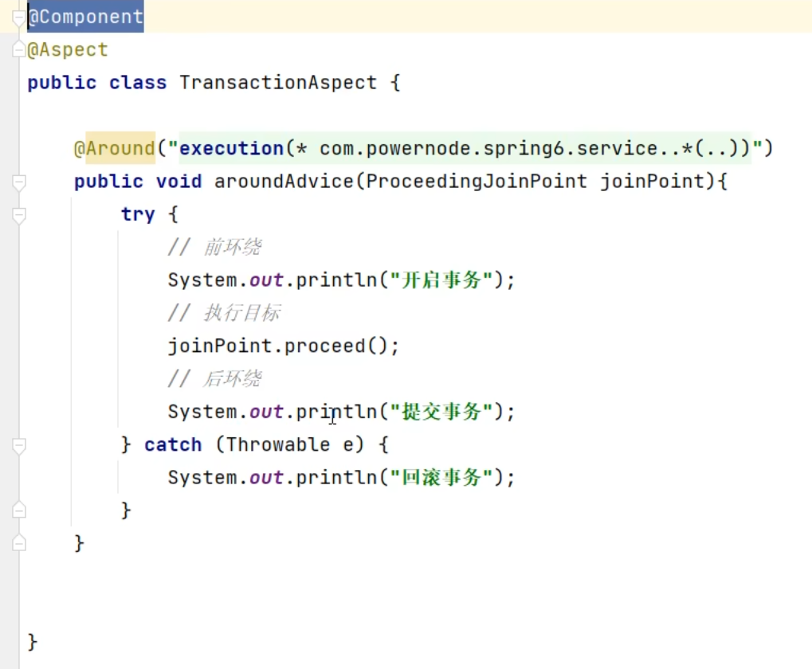Click the joinPoint.proceed() call
Image resolution: width=812 pixels, height=669 pixels.
click(283, 346)
